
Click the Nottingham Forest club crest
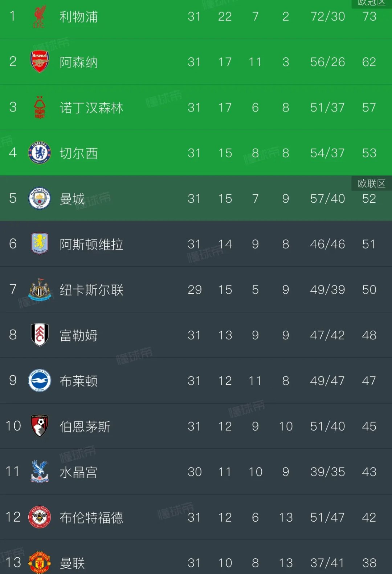39,108
